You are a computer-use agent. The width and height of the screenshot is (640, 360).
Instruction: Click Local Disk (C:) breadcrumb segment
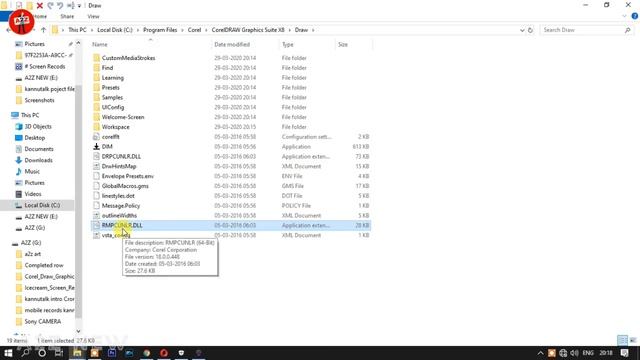tap(115, 30)
